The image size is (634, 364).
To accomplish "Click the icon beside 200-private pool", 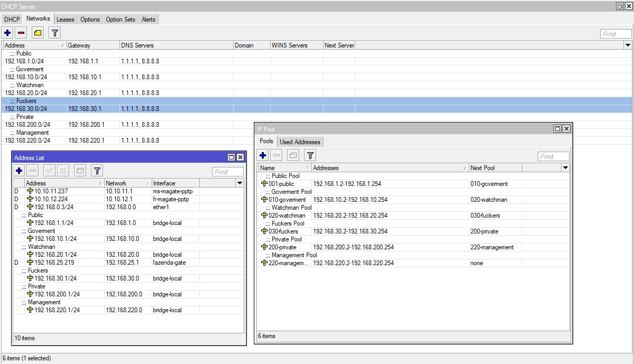I will tap(264, 247).
